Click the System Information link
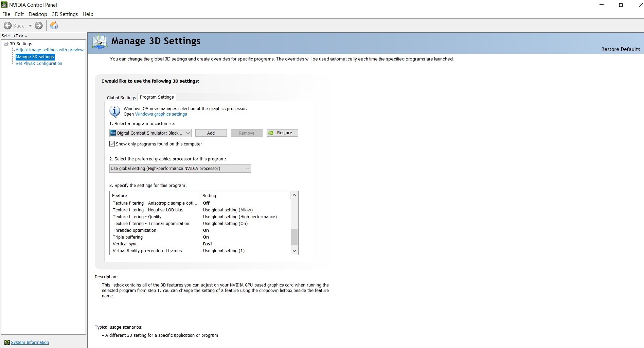Screen dimensions: 644x348 (x=30, y=342)
